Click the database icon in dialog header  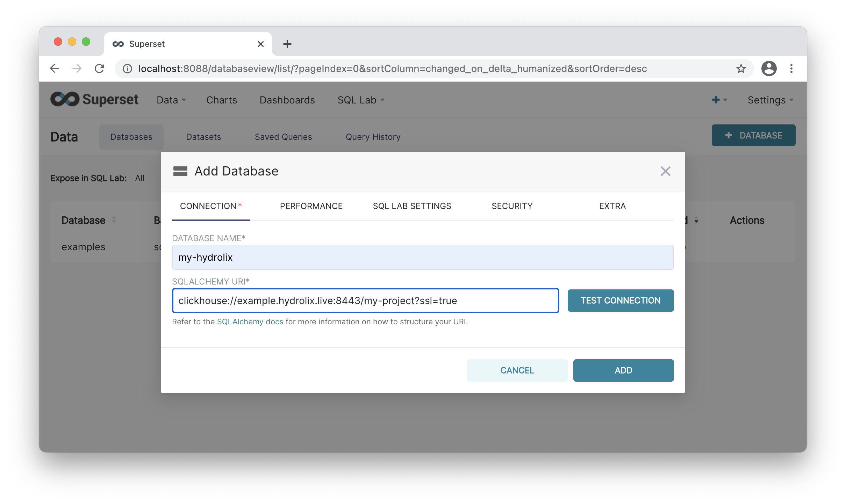tap(180, 171)
